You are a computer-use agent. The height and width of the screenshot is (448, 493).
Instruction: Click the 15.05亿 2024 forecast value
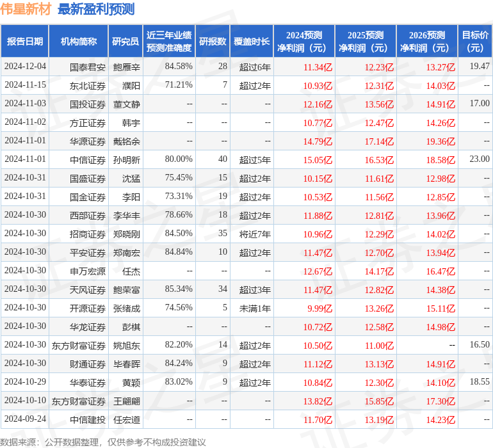[x=318, y=160]
